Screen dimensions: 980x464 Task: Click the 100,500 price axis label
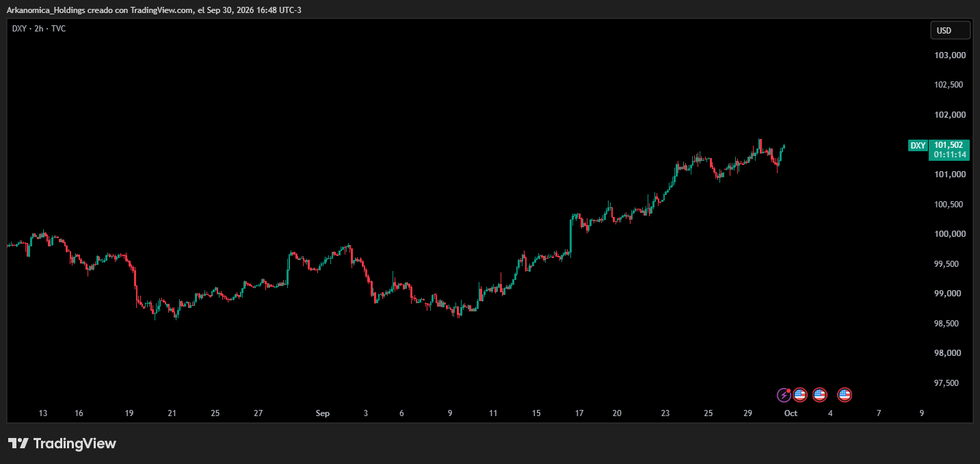point(950,205)
